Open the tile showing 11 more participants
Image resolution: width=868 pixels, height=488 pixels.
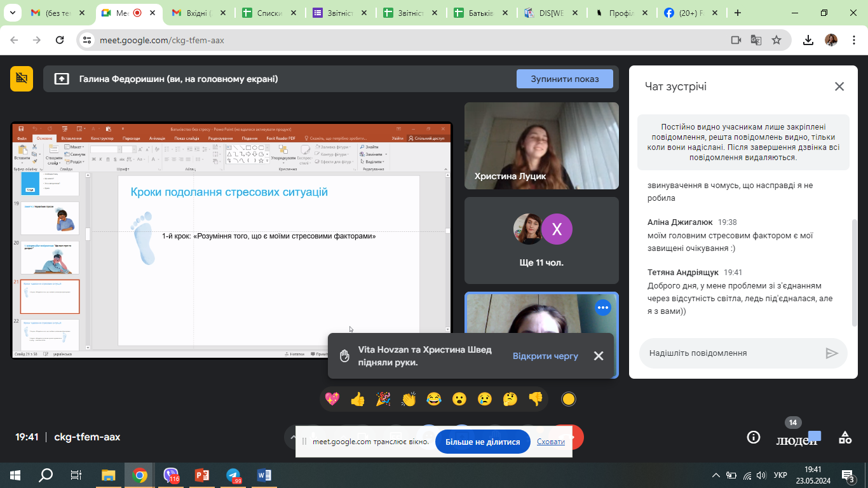(541, 240)
